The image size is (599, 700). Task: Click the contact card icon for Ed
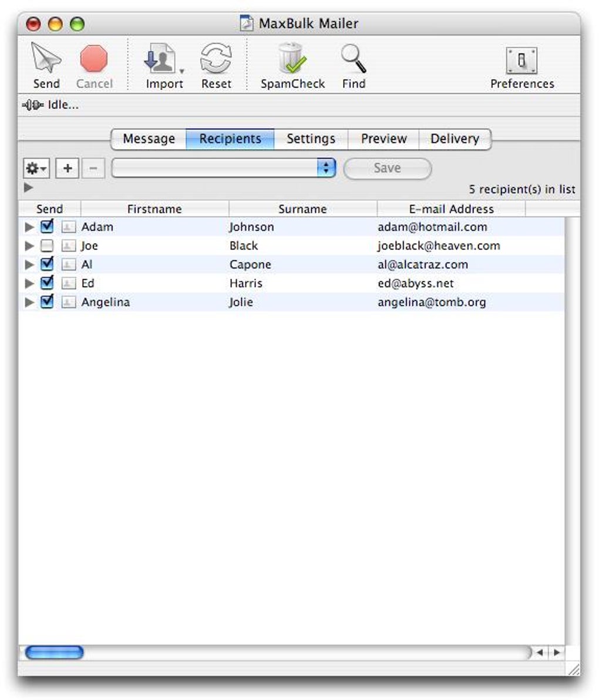68,283
